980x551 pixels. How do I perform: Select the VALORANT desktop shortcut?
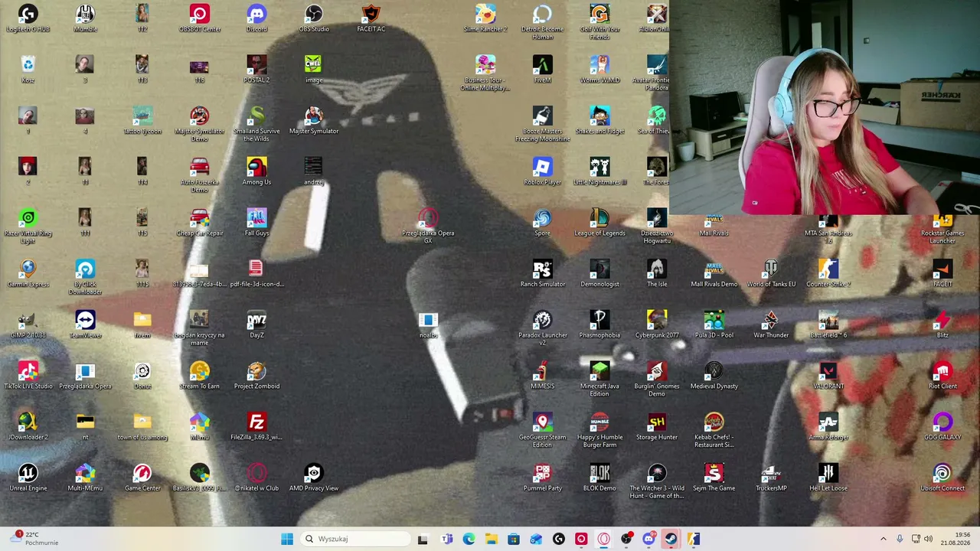click(x=828, y=376)
